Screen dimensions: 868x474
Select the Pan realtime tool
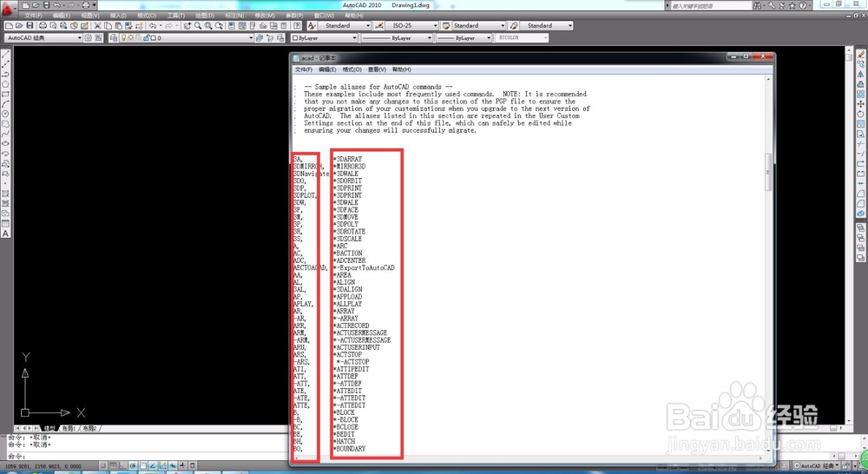point(187,25)
